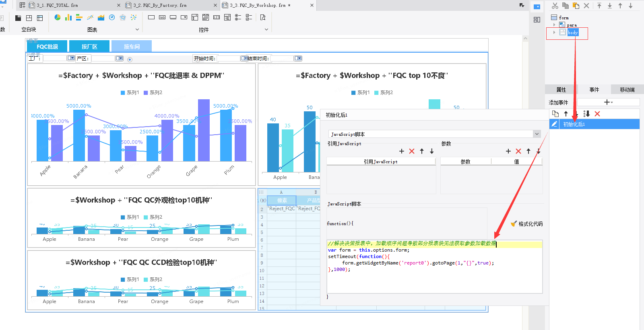Viewport: 644px width, 330px height.
Task: Delete a parameter with the red X
Action: pyautogui.click(x=518, y=151)
